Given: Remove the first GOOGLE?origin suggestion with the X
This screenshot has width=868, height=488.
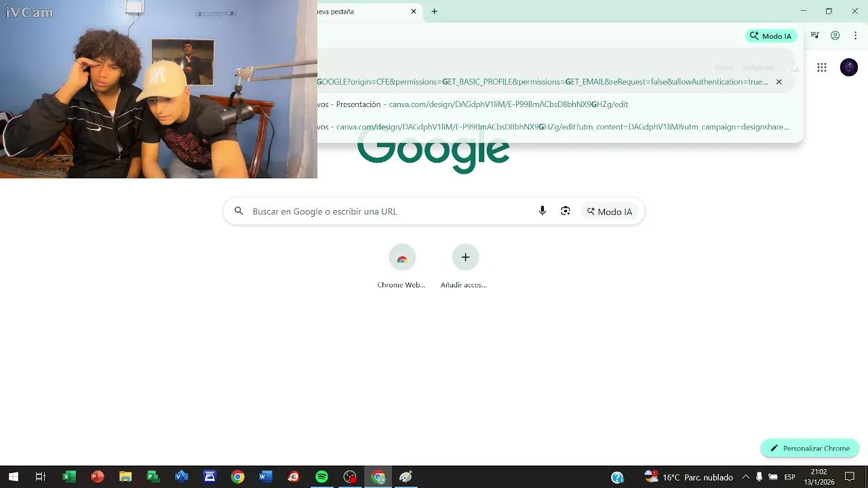Looking at the screenshot, I should pyautogui.click(x=778, y=82).
